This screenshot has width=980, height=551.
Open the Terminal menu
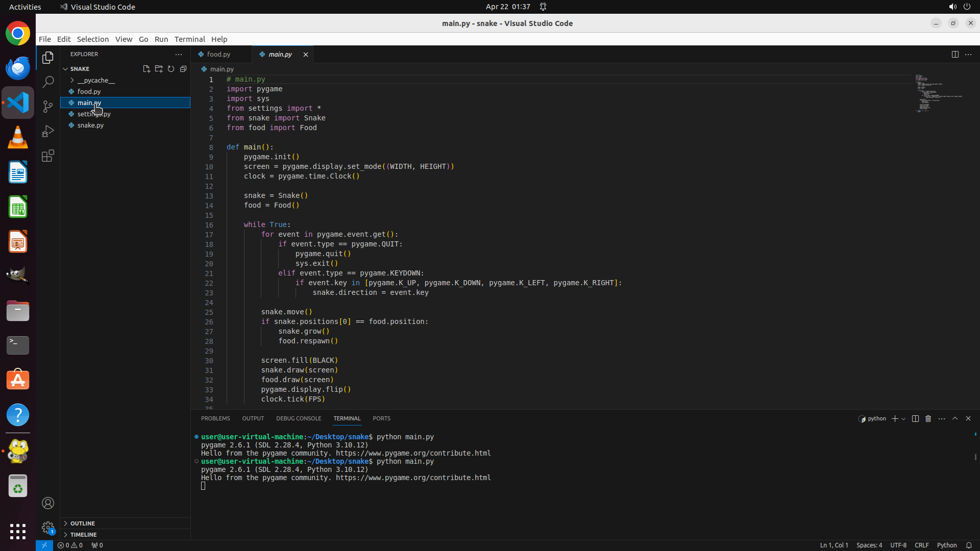point(189,39)
